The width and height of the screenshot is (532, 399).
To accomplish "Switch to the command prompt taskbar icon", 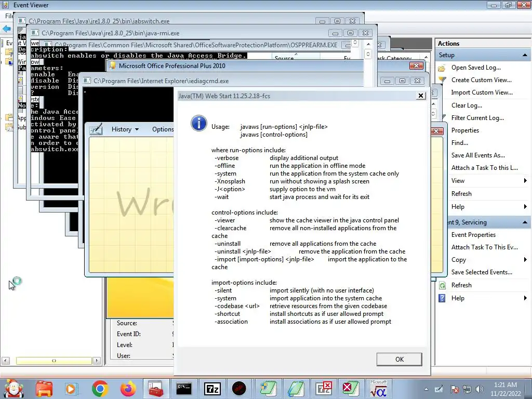I will (184, 389).
